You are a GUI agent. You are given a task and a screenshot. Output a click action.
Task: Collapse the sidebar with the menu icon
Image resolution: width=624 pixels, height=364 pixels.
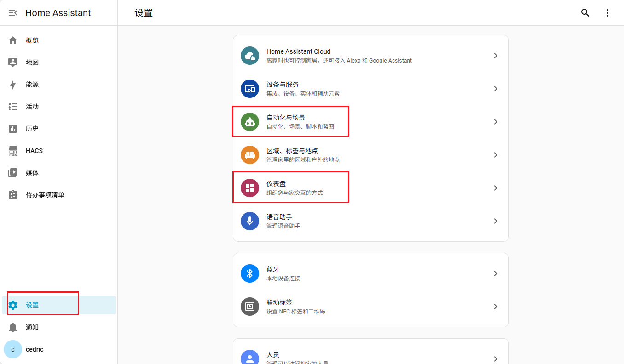pos(13,13)
